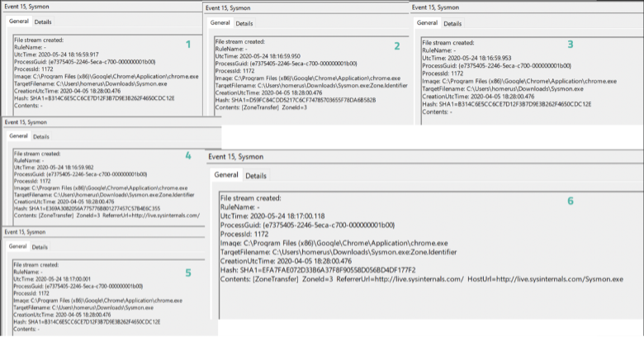Click SHA1=B314C6E5 hash line in 18:16:59.953 event

(x=507, y=104)
